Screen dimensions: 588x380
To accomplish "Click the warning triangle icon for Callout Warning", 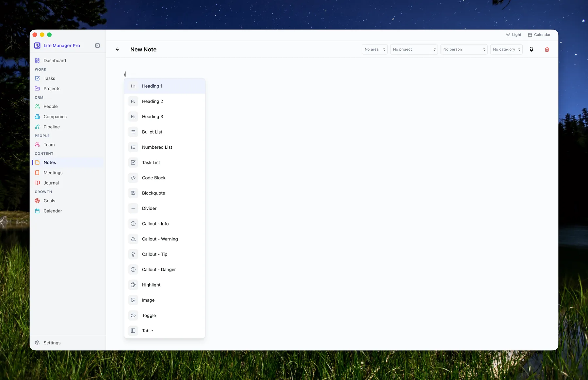I will coord(133,239).
